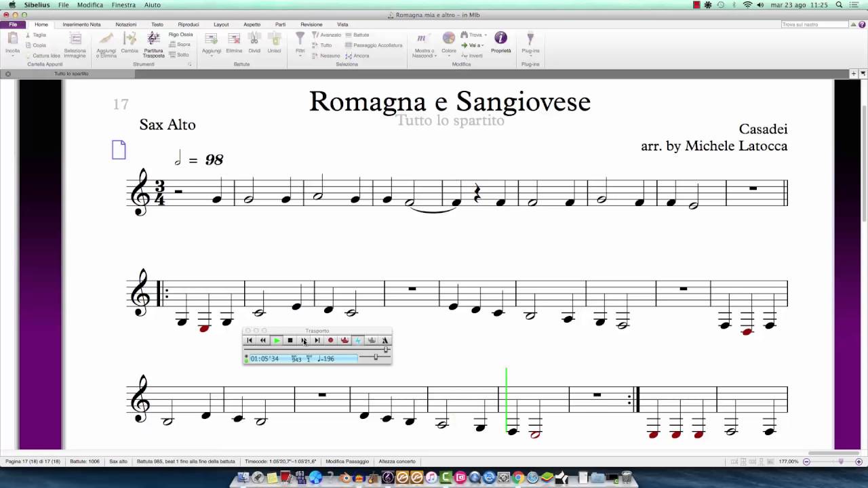Switch to the Revisione tab
Viewport: 868px width, 488px height.
(311, 24)
